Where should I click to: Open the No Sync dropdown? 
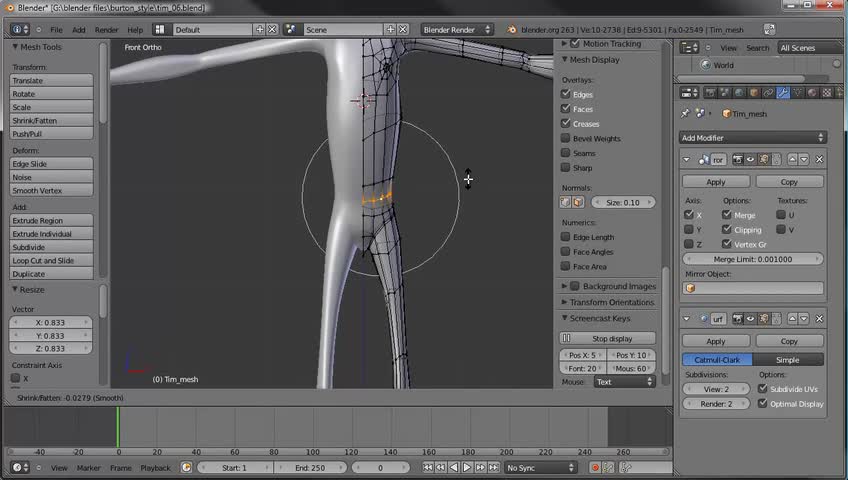(540, 467)
